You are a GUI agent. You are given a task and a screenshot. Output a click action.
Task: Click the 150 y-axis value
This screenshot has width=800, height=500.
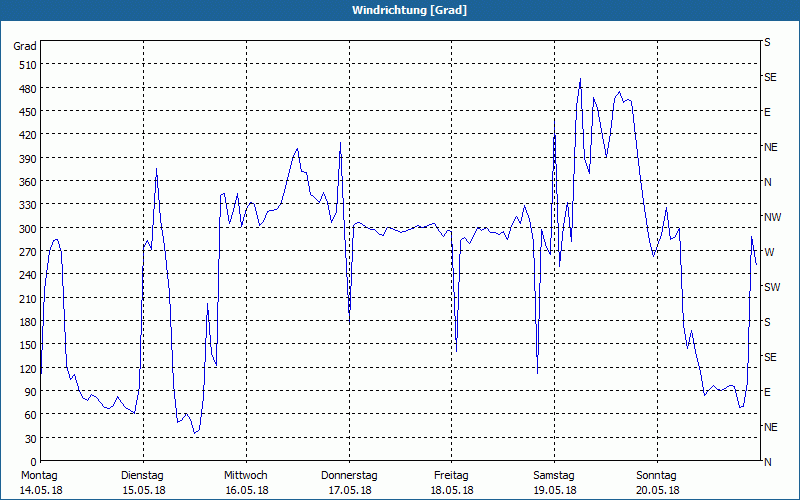[29, 345]
